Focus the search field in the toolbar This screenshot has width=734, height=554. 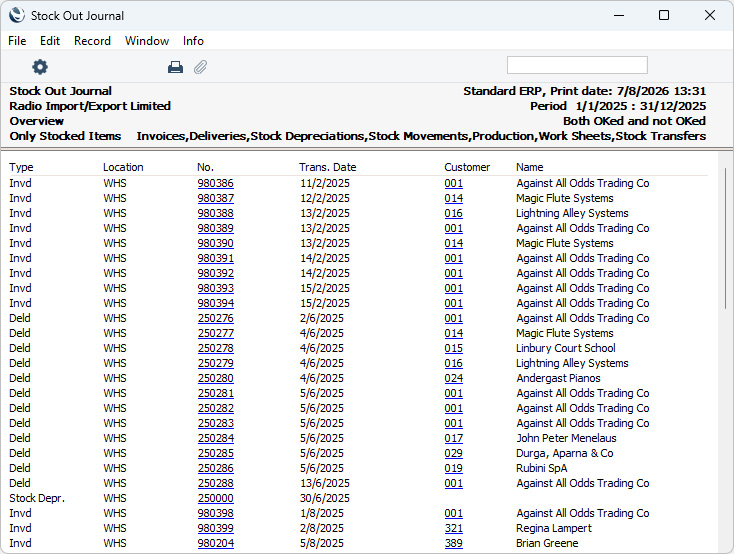point(577,65)
